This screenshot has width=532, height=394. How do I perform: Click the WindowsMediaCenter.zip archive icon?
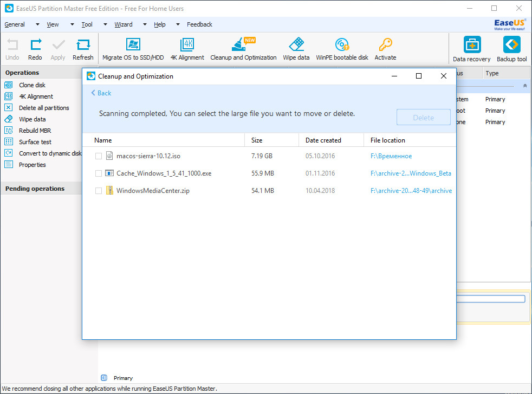coord(109,190)
